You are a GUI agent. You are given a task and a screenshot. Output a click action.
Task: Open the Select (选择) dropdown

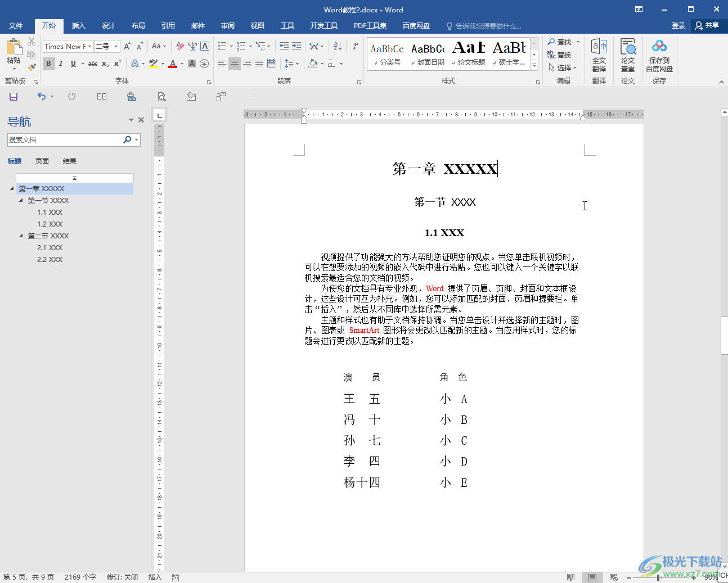[562, 67]
